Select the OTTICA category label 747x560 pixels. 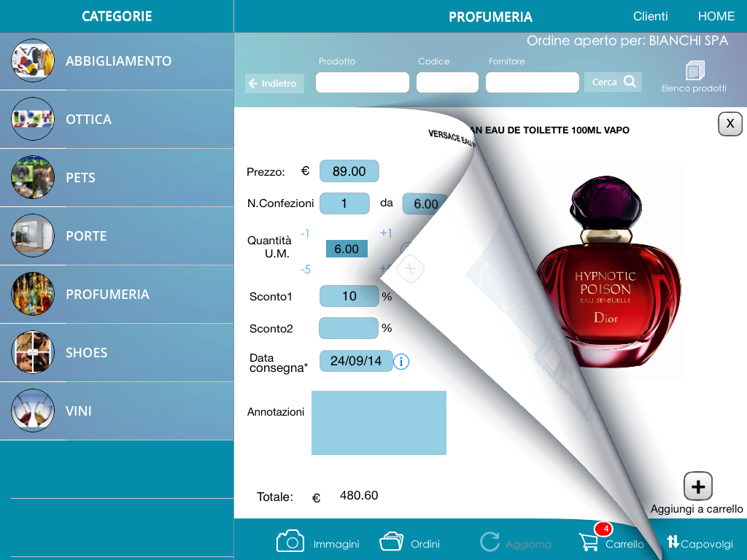[88, 119]
